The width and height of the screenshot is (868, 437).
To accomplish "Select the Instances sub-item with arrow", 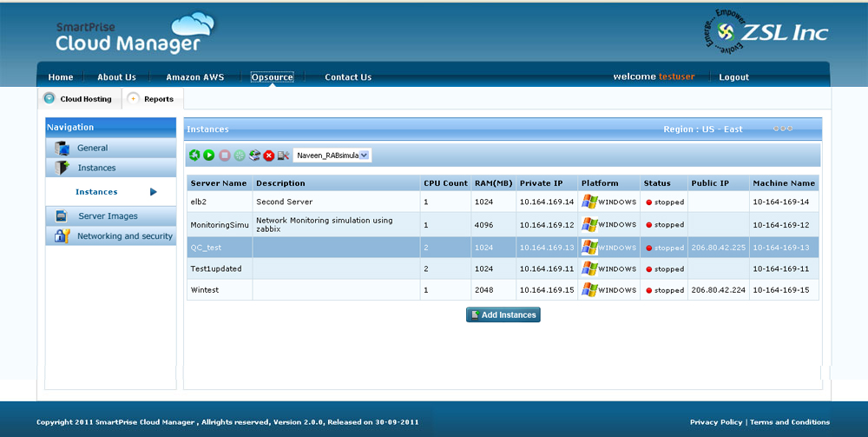I will pyautogui.click(x=96, y=192).
